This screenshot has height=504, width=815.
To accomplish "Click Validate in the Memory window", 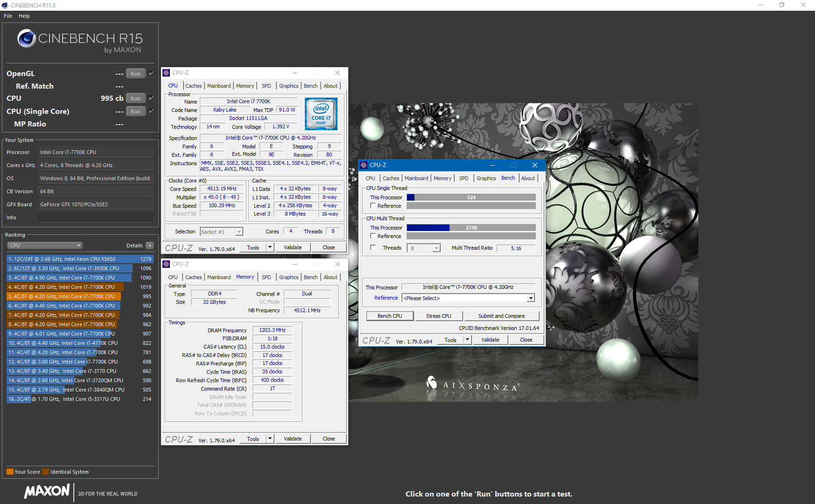I will click(x=293, y=439).
